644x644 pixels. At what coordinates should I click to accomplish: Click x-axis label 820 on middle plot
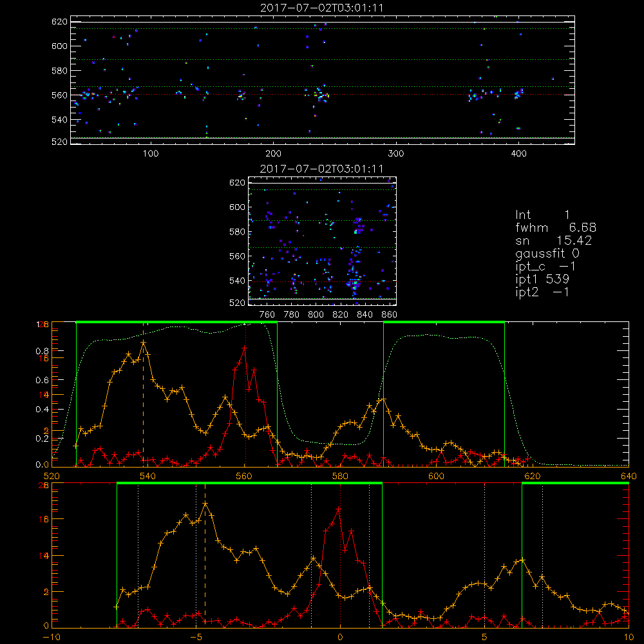pyautogui.click(x=341, y=315)
